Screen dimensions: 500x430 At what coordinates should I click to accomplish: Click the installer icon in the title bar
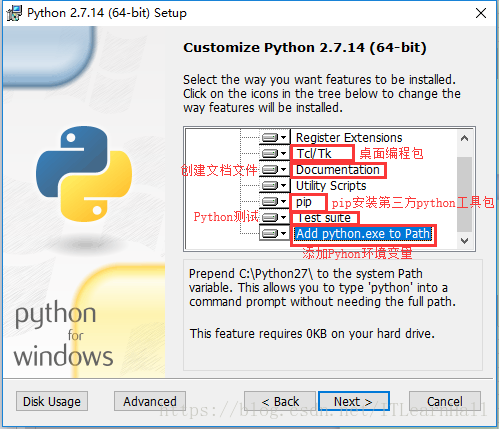(x=14, y=13)
